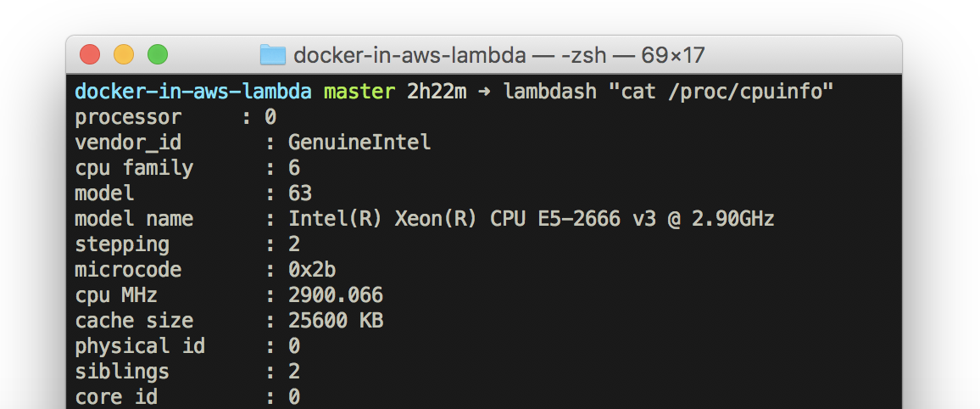
Task: Click the red close window button
Action: point(90,55)
